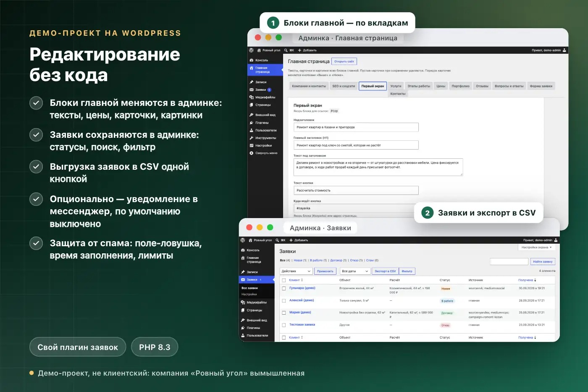The height and width of the screenshot is (392, 588).
Task: Filter requests by В работе link
Action: 317,260
